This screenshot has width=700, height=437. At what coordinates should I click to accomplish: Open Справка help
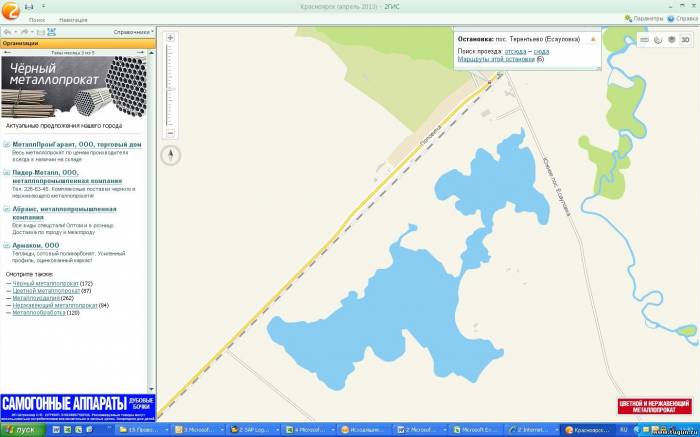[x=682, y=19]
